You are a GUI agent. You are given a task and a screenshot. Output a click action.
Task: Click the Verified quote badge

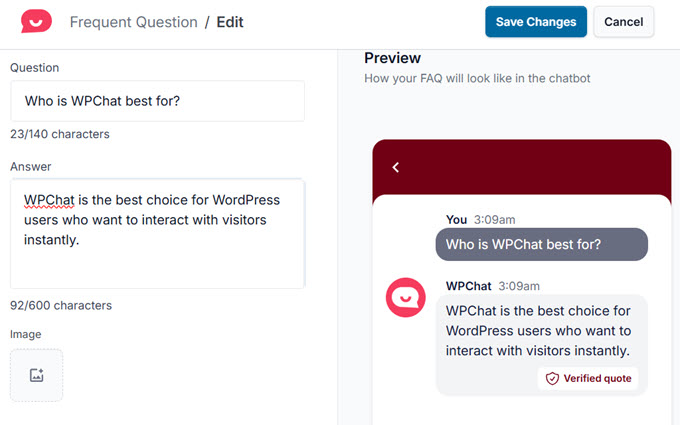pos(588,379)
